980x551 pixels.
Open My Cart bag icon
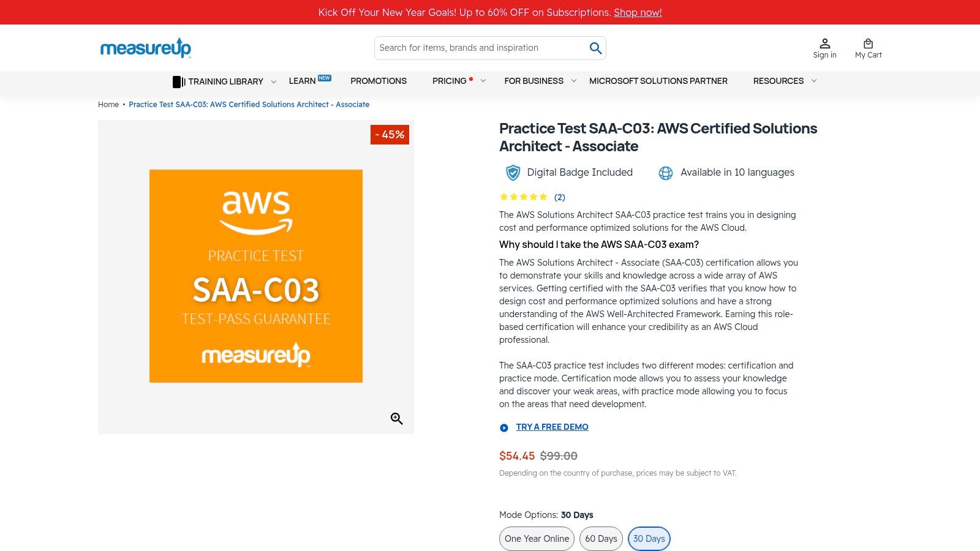(868, 43)
